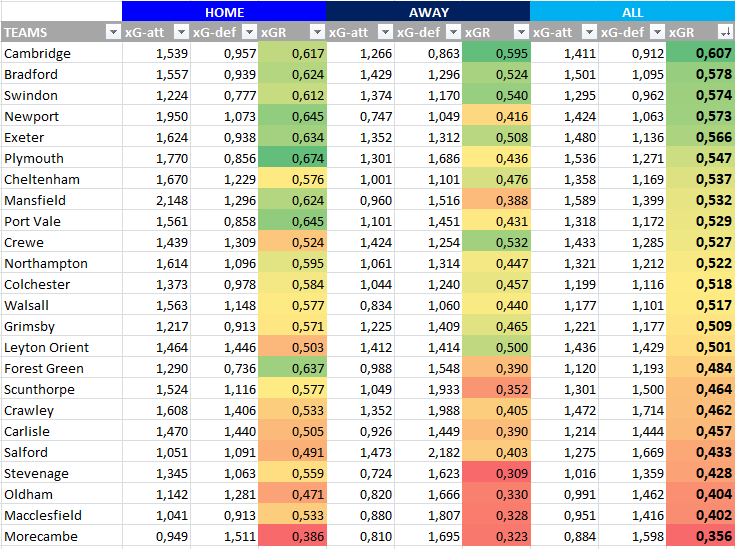Click Macclesfield's away xG-att value 0,880
The height and width of the screenshot is (549, 735).
point(360,515)
